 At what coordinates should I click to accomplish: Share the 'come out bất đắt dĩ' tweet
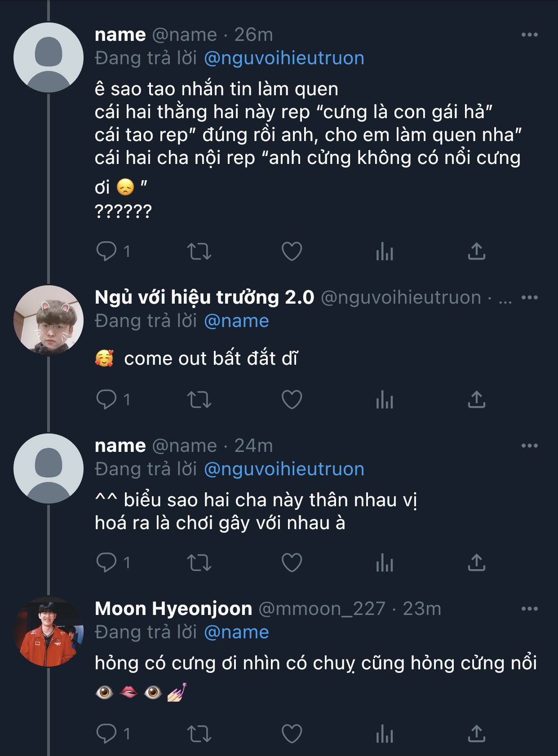tap(477, 399)
